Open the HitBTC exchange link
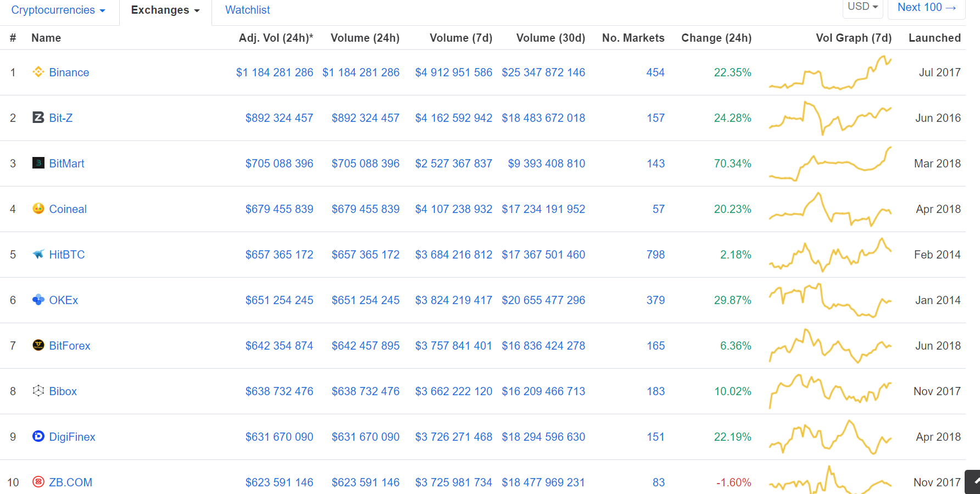Screen dimensions: 980x494 (x=67, y=255)
